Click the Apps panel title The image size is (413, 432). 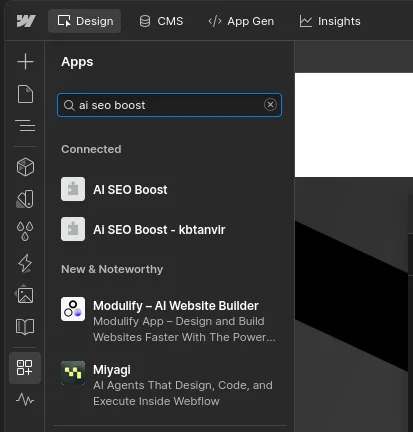click(x=77, y=62)
